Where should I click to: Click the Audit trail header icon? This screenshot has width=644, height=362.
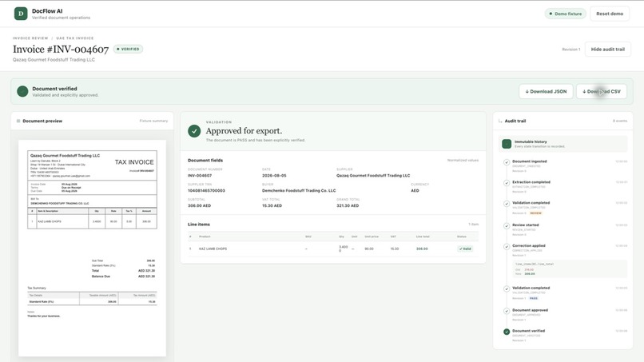click(500, 121)
